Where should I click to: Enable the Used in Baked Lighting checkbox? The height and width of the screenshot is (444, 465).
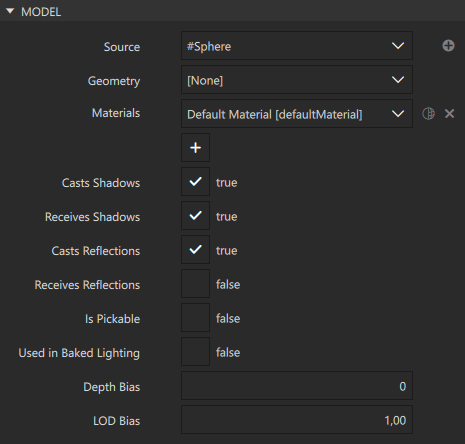pos(195,352)
